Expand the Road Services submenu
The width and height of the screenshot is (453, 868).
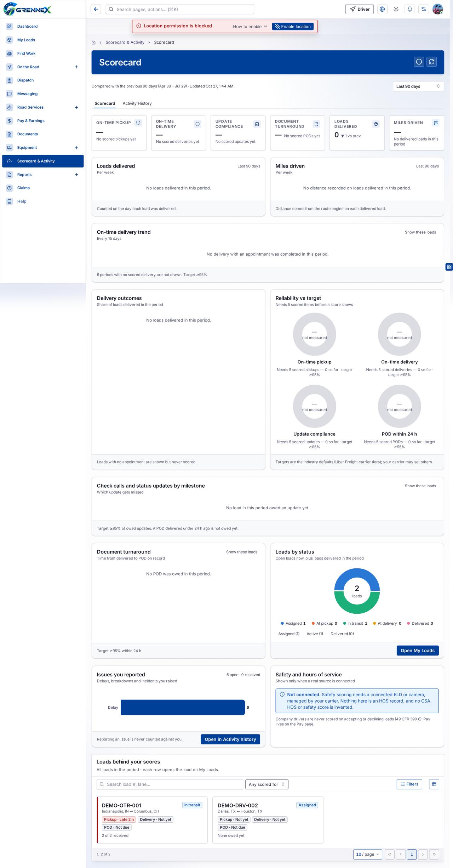76,107
